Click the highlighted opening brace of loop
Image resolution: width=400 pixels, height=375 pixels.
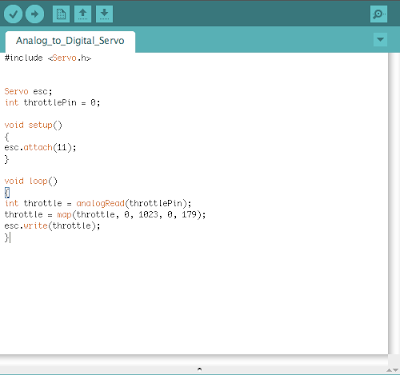pyautogui.click(x=7, y=192)
